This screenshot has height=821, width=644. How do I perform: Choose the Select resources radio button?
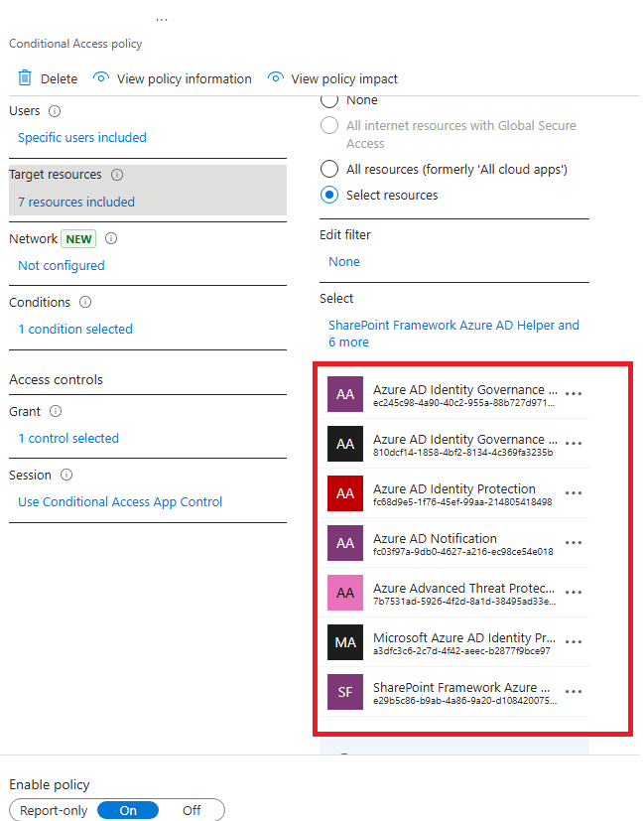329,195
